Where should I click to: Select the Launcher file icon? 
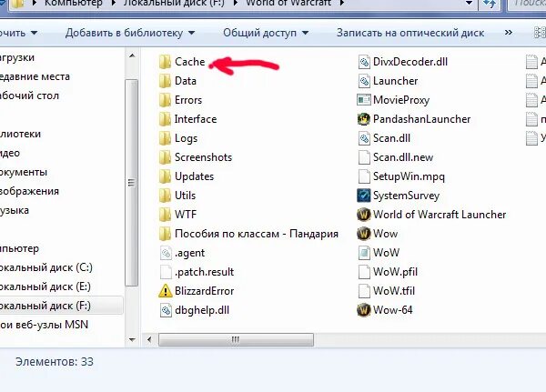tap(364, 81)
